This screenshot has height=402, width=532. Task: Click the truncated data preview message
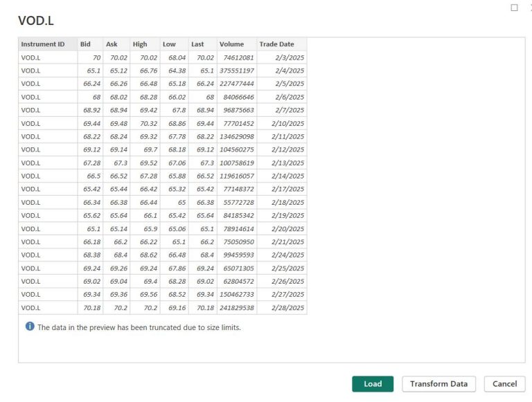139,327
